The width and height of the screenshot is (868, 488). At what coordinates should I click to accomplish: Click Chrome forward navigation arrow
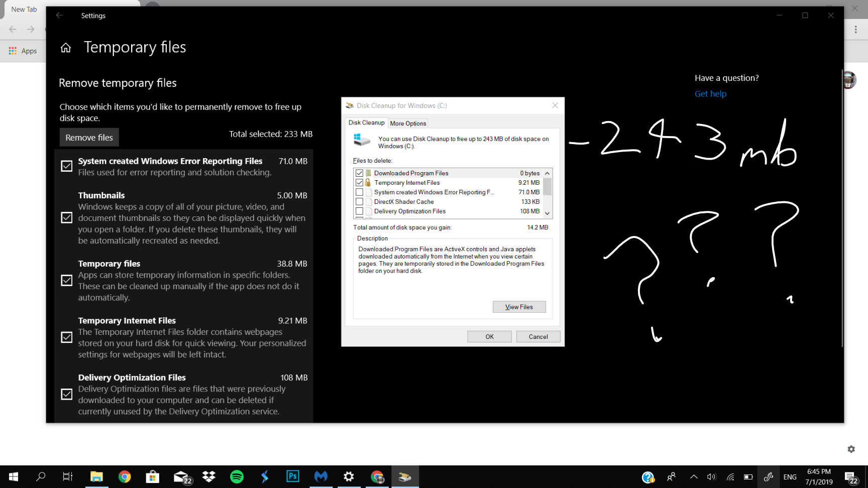(x=31, y=30)
